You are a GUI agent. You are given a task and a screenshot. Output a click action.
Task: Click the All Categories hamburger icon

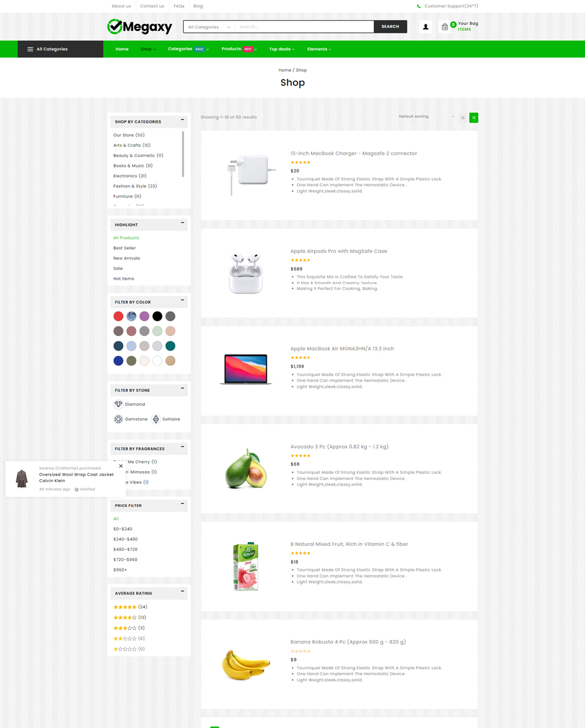pos(30,49)
